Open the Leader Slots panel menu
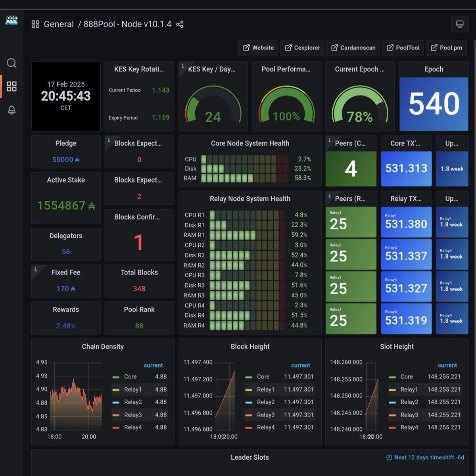The image size is (476, 476). 250,457
